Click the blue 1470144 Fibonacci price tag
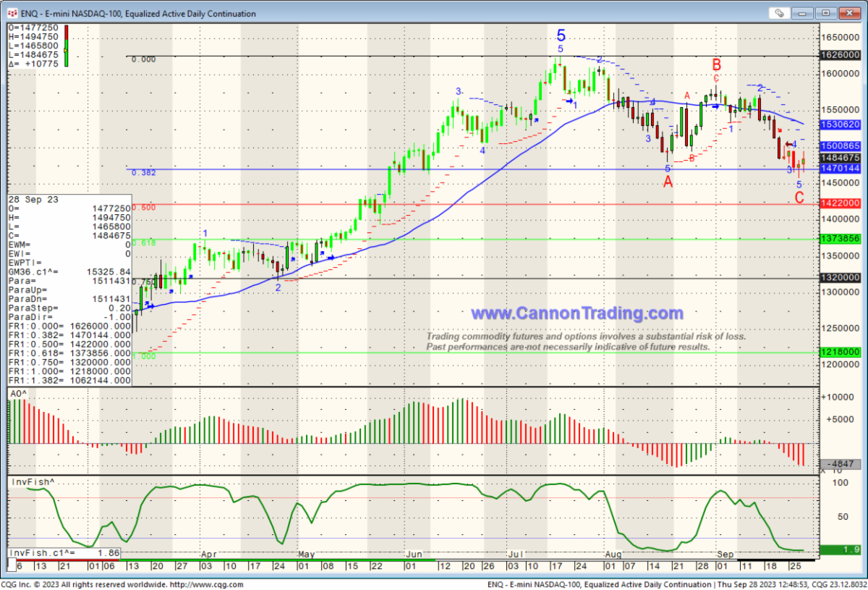 coord(841,169)
